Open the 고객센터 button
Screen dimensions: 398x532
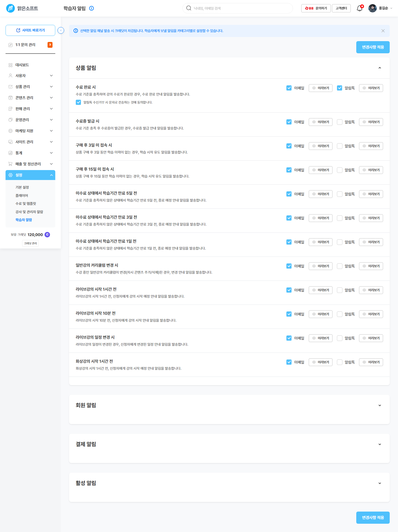(341, 8)
